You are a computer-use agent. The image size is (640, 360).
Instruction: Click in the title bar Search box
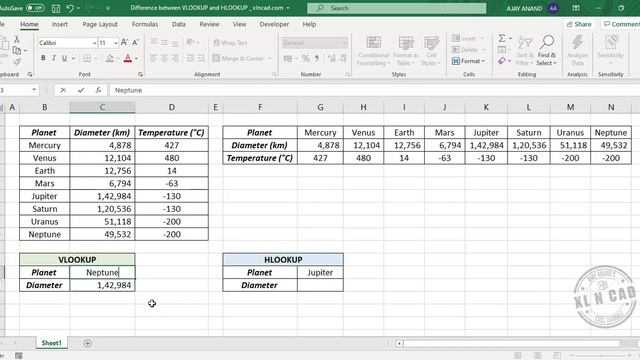point(397,8)
